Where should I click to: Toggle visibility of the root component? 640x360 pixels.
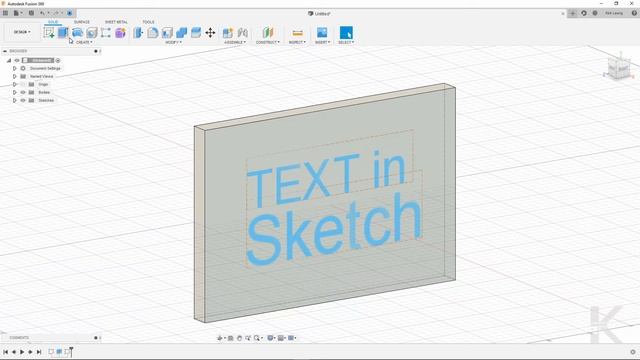pyautogui.click(x=17, y=60)
